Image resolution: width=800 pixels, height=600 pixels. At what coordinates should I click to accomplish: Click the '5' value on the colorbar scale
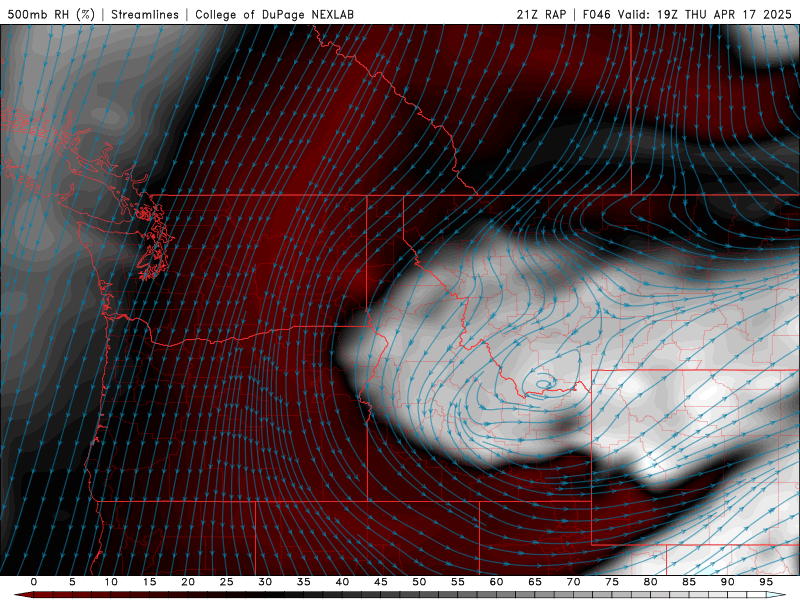pyautogui.click(x=72, y=582)
